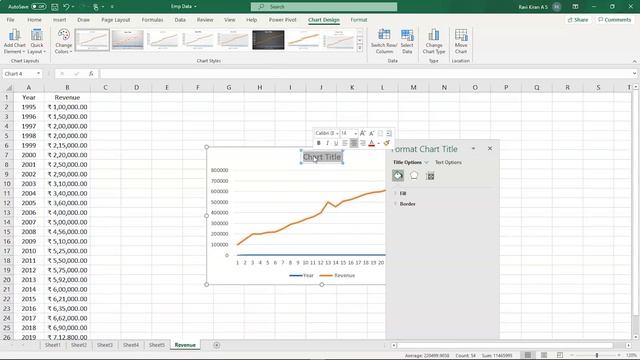Click the formula bar input
The width and height of the screenshot is (640, 360).
(x=367, y=74)
